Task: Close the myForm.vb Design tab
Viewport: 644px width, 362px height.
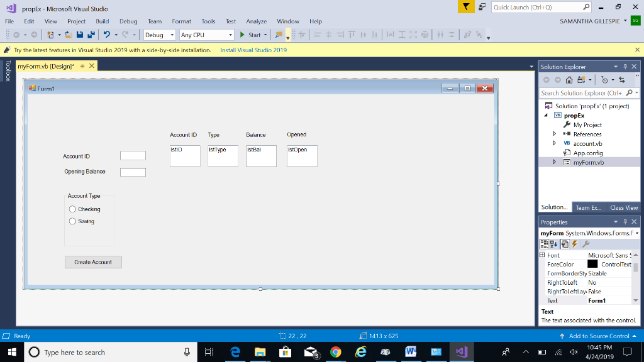Action: coord(92,65)
